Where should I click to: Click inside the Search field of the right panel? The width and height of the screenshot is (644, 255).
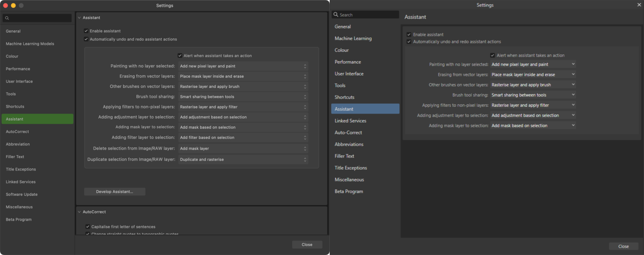(x=365, y=15)
